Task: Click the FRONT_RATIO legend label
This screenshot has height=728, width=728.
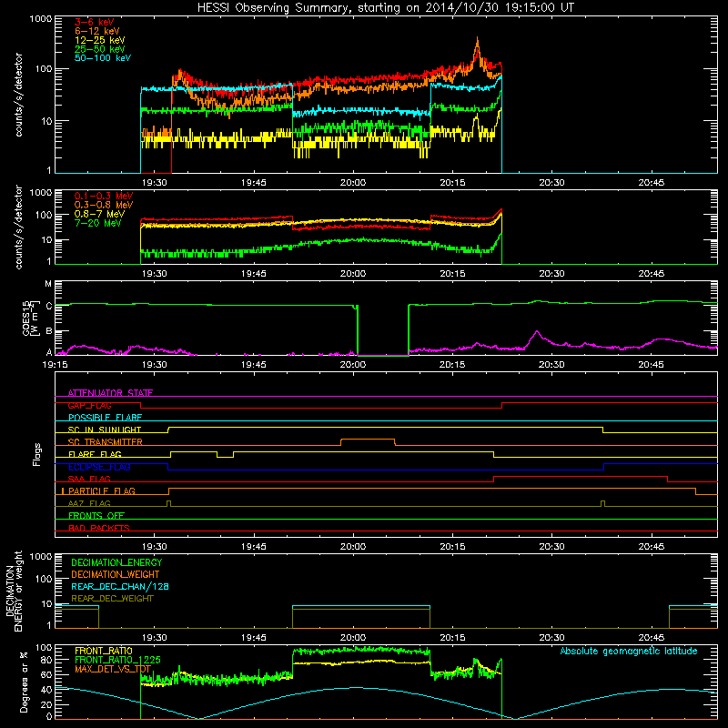Action: [x=104, y=652]
